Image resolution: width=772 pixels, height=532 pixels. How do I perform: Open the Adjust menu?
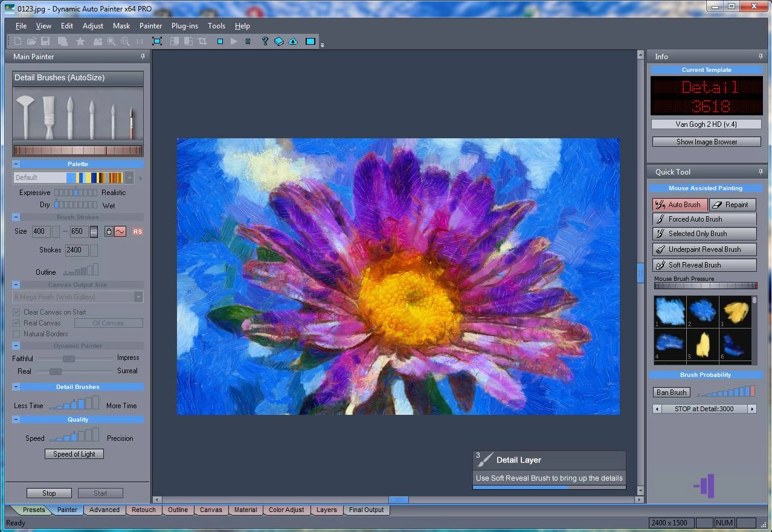[x=93, y=26]
